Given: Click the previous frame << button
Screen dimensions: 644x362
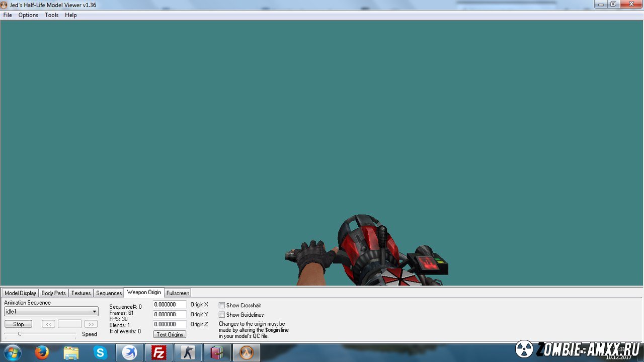Looking at the screenshot, I should (48, 324).
